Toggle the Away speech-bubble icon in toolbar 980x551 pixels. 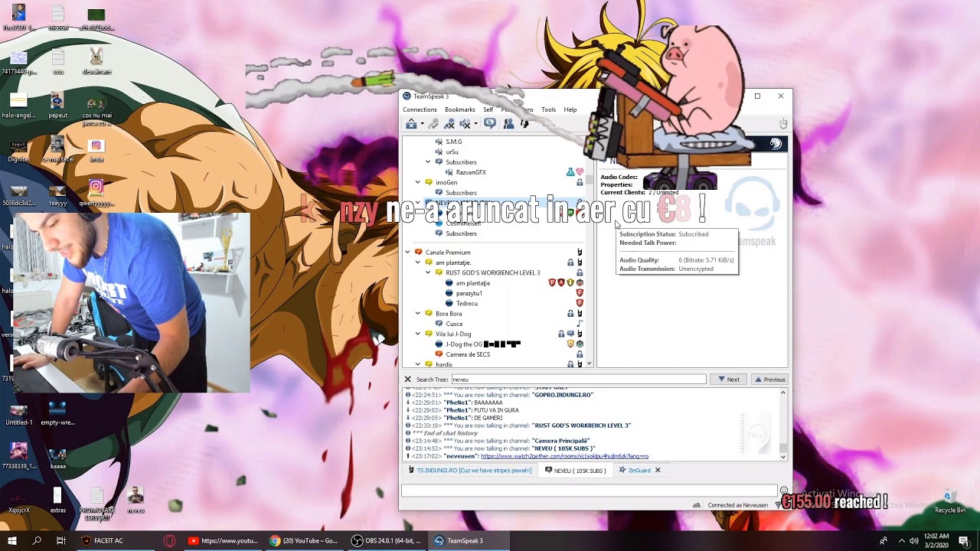[x=490, y=124]
